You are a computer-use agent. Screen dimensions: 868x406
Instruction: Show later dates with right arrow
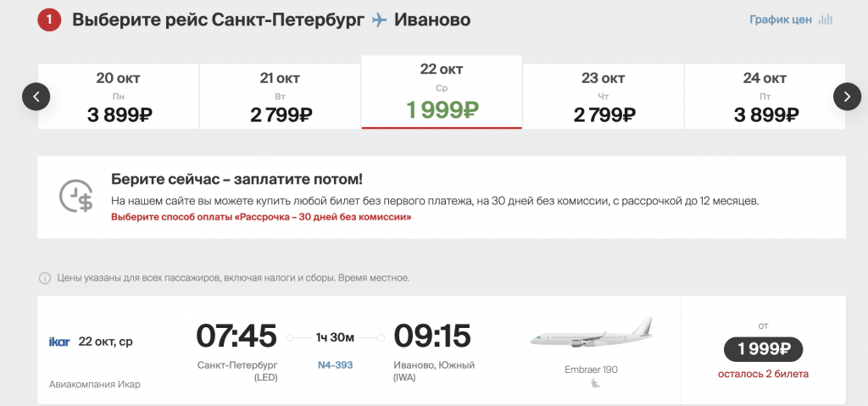click(x=847, y=97)
